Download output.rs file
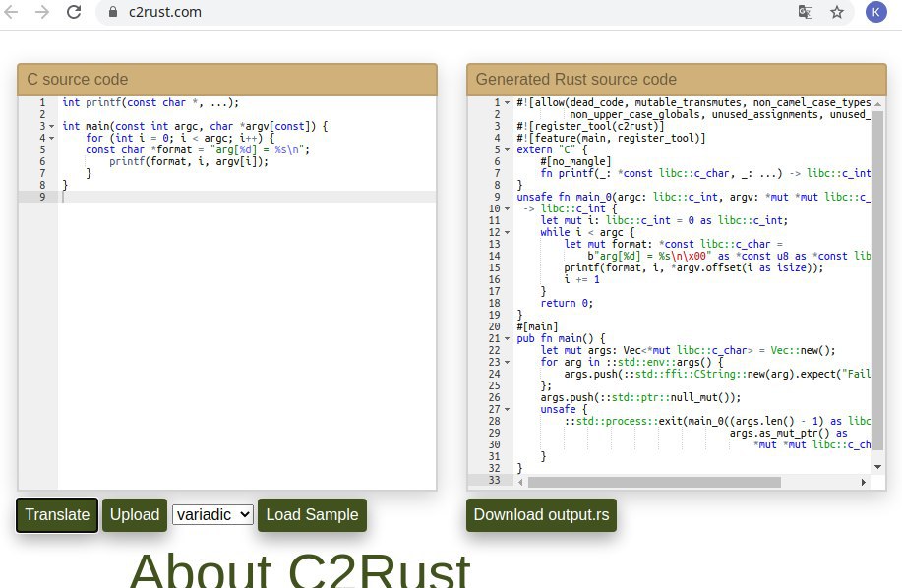This screenshot has width=902, height=588. [x=541, y=515]
